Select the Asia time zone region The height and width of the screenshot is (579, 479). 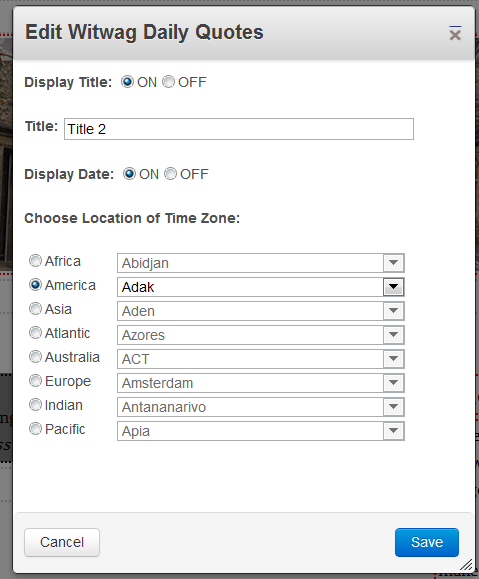35,309
